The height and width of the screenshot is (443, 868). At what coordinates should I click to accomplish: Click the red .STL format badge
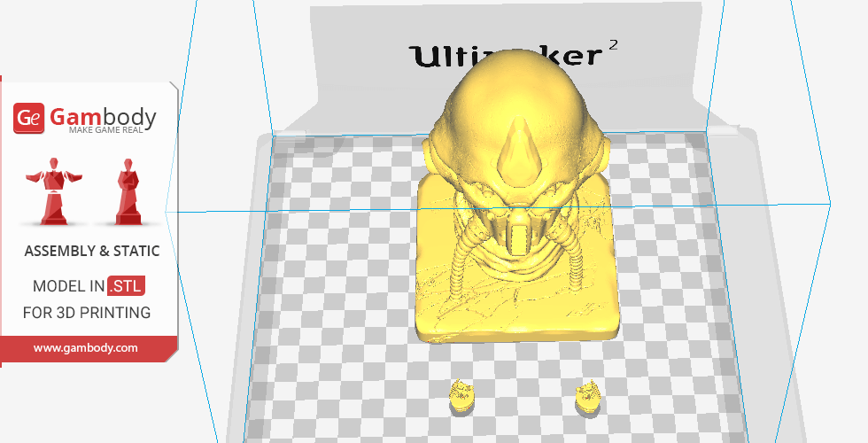126,286
